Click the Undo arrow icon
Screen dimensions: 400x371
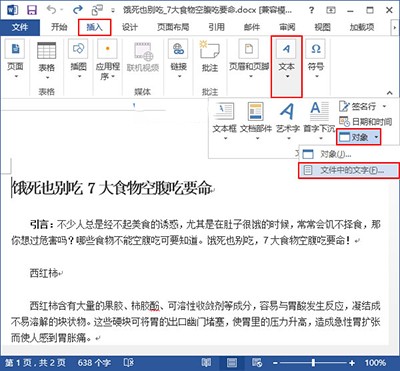(x=51, y=10)
